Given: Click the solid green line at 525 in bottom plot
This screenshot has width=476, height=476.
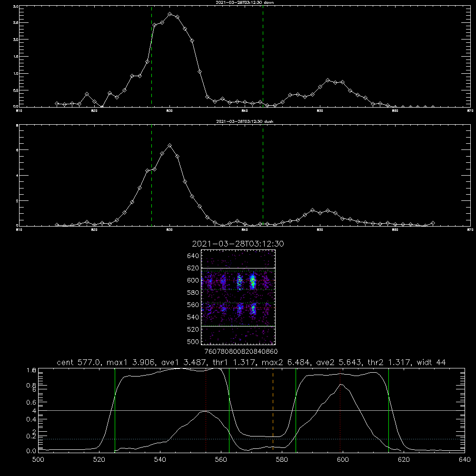Looking at the screenshot, I should pyautogui.click(x=115, y=410).
